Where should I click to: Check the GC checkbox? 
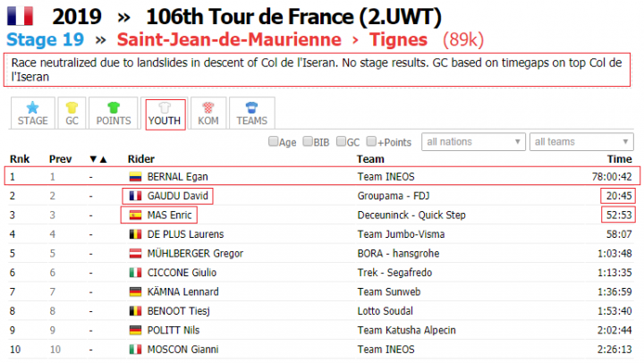[341, 141]
